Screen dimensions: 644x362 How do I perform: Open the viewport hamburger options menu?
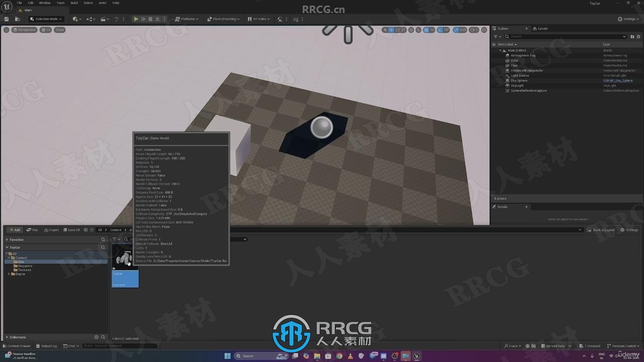click(6, 30)
